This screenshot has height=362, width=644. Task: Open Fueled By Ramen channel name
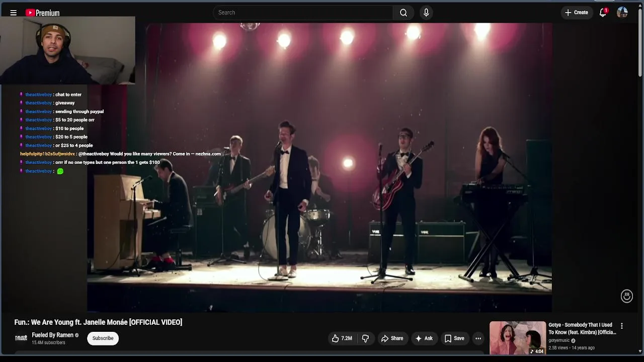point(53,335)
